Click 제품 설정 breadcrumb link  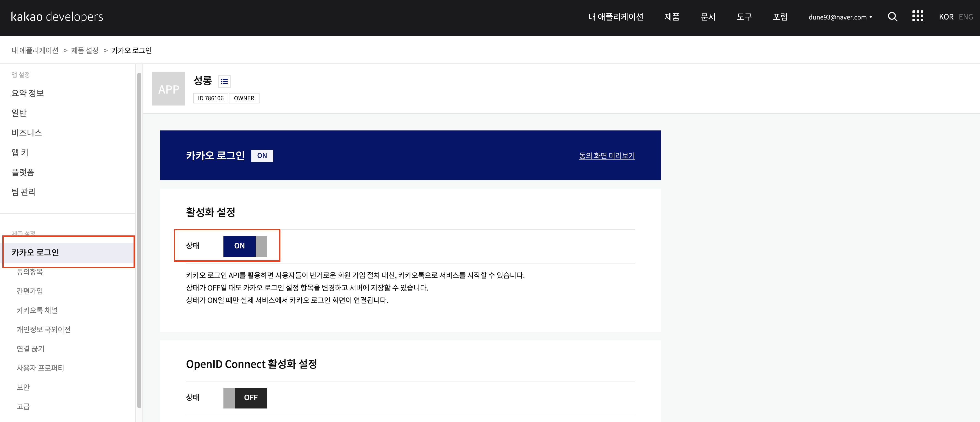pyautogui.click(x=84, y=51)
